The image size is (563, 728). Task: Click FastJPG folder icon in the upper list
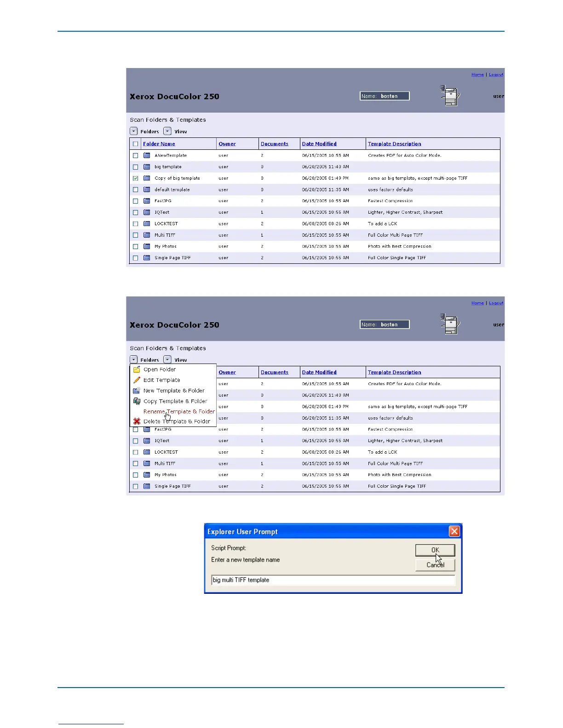click(147, 201)
